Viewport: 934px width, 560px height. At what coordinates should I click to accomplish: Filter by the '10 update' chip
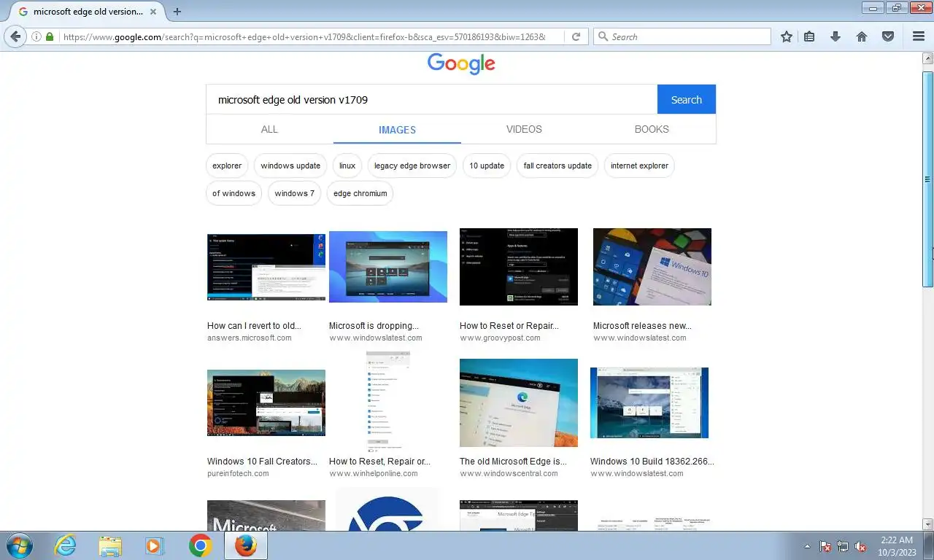(487, 166)
